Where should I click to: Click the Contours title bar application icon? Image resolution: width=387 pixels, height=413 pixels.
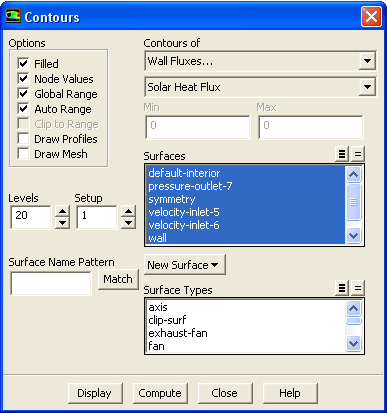(x=13, y=16)
